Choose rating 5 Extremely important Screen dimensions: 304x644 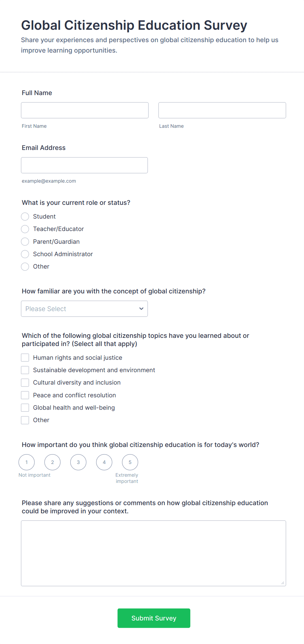click(130, 462)
